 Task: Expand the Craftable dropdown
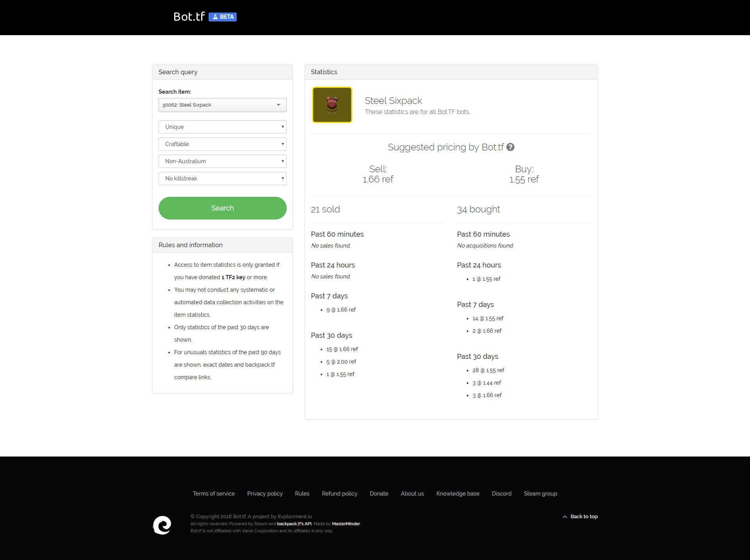[222, 144]
